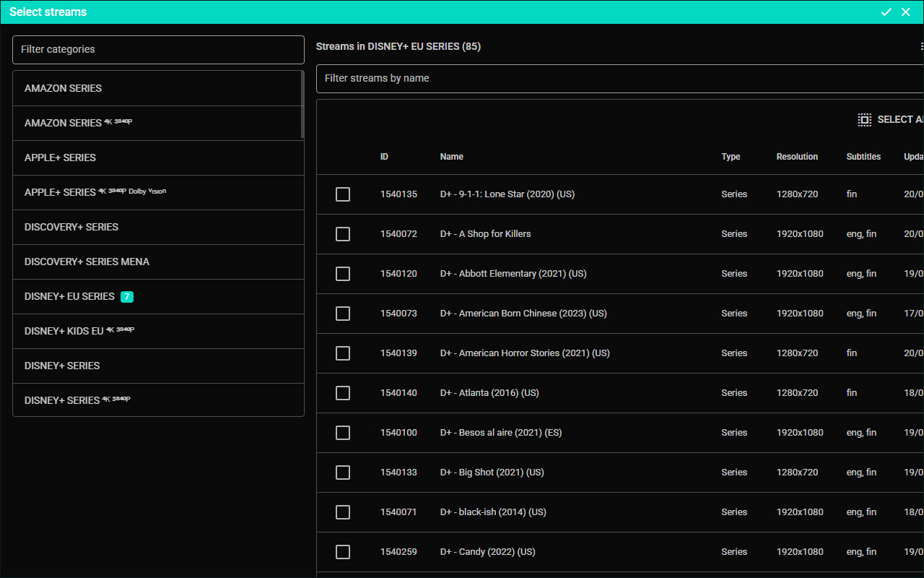Click stream ID 1540135

398,194
